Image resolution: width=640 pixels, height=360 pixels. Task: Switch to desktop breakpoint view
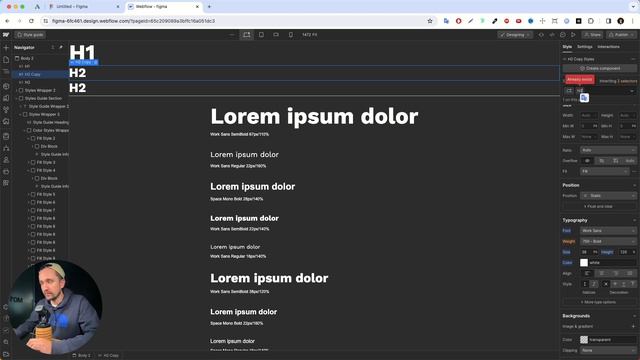coord(247,35)
